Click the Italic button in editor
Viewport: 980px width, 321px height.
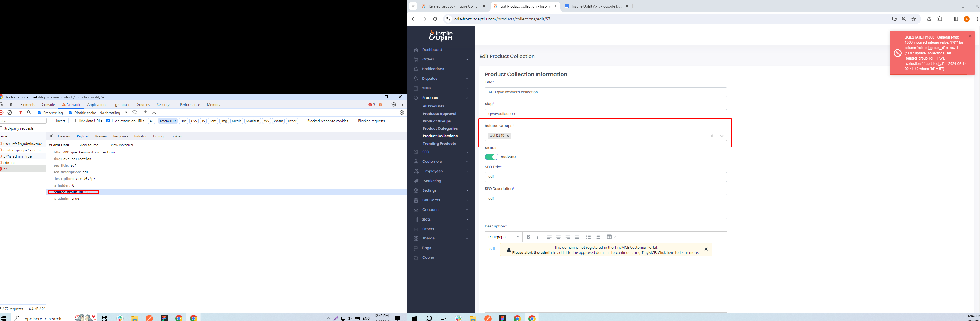pyautogui.click(x=537, y=237)
